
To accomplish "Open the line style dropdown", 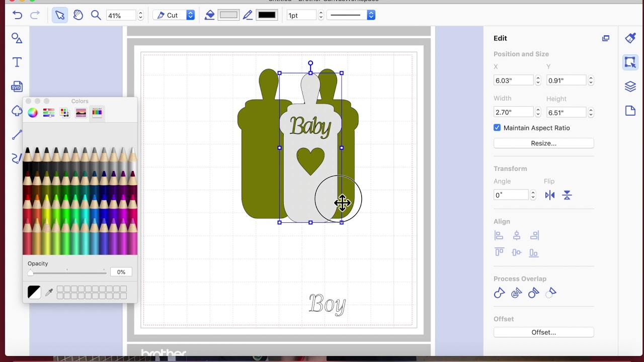I will tap(351, 15).
